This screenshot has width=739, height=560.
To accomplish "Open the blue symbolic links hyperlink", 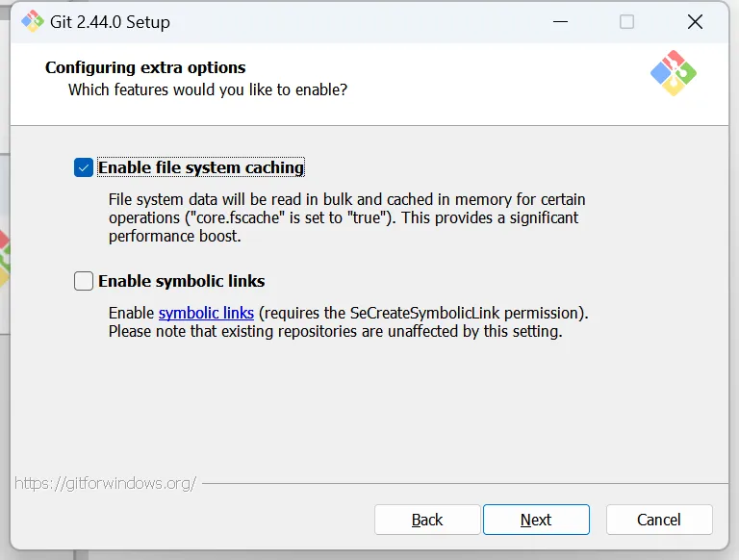I will coord(206,313).
